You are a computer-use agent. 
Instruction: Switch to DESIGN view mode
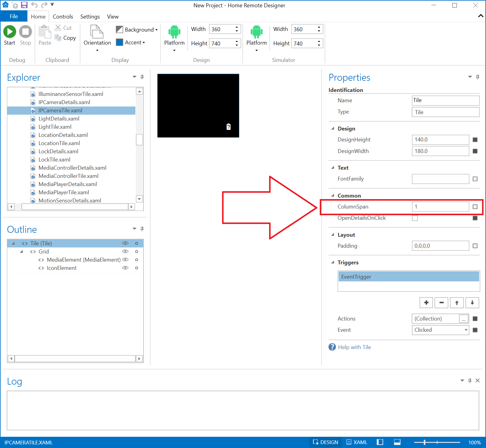click(326, 442)
